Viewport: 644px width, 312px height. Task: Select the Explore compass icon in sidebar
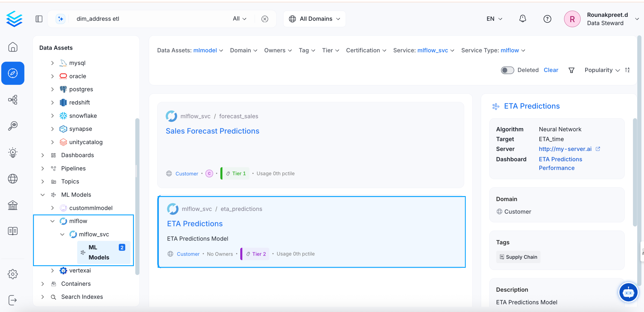click(x=13, y=73)
